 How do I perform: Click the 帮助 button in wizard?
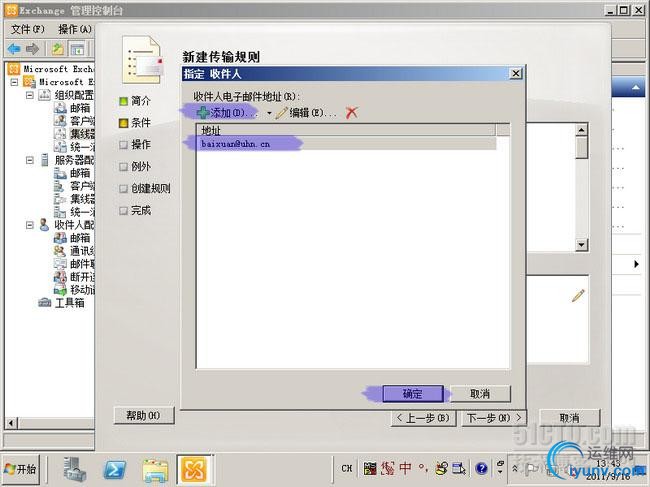point(143,415)
